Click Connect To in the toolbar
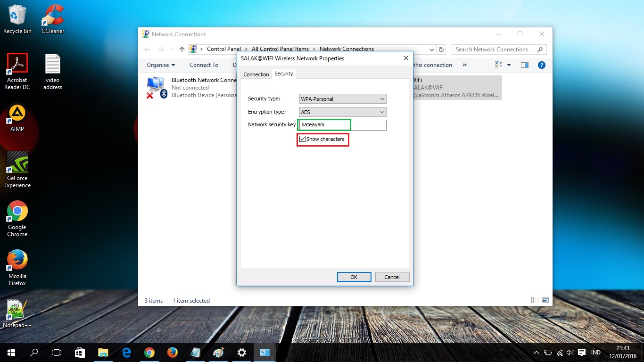The height and width of the screenshot is (362, 644). click(x=204, y=65)
